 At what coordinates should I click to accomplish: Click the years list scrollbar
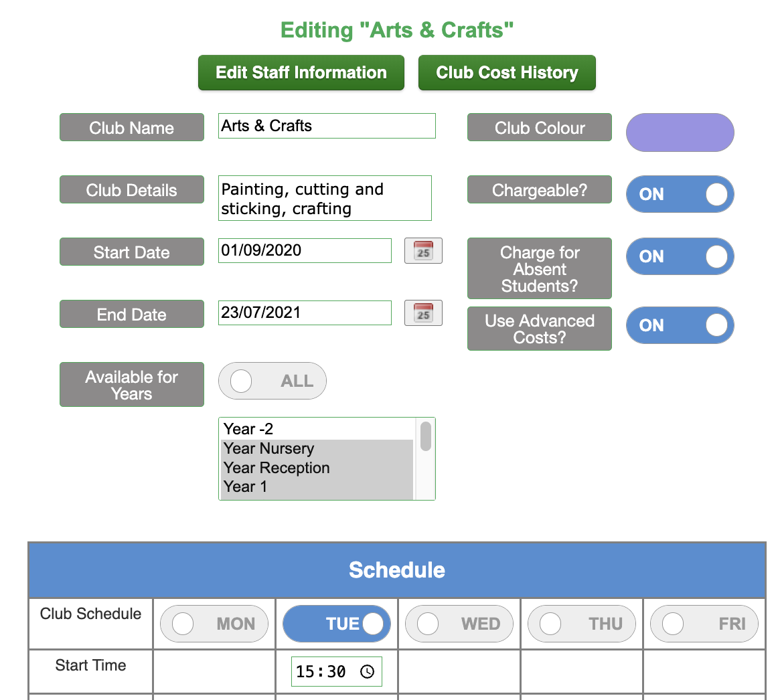click(425, 459)
